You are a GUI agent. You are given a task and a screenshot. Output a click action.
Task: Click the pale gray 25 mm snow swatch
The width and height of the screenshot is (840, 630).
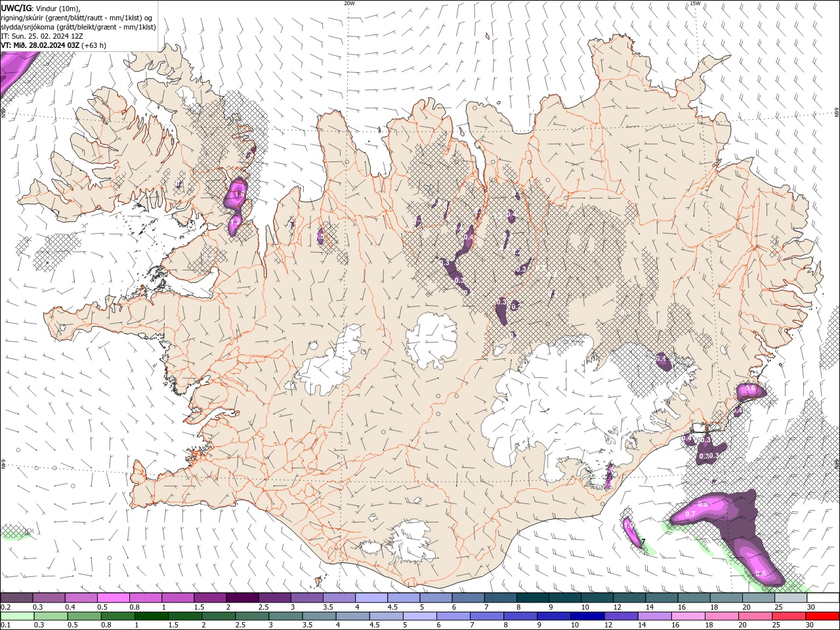pos(791,598)
